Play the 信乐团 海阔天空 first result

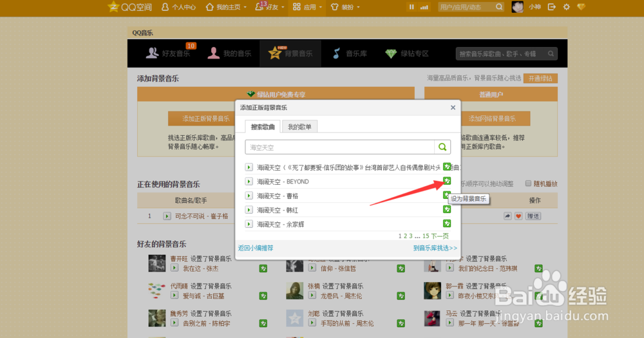point(249,167)
